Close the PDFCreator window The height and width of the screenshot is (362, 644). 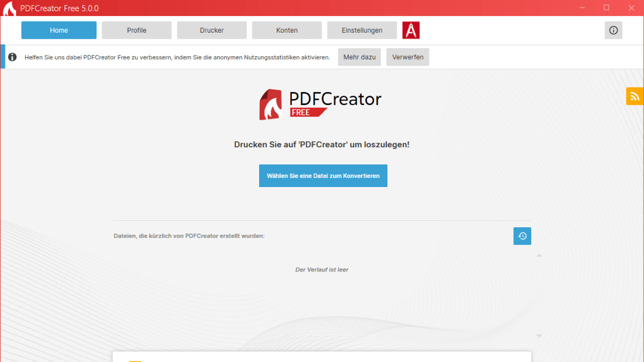(631, 8)
